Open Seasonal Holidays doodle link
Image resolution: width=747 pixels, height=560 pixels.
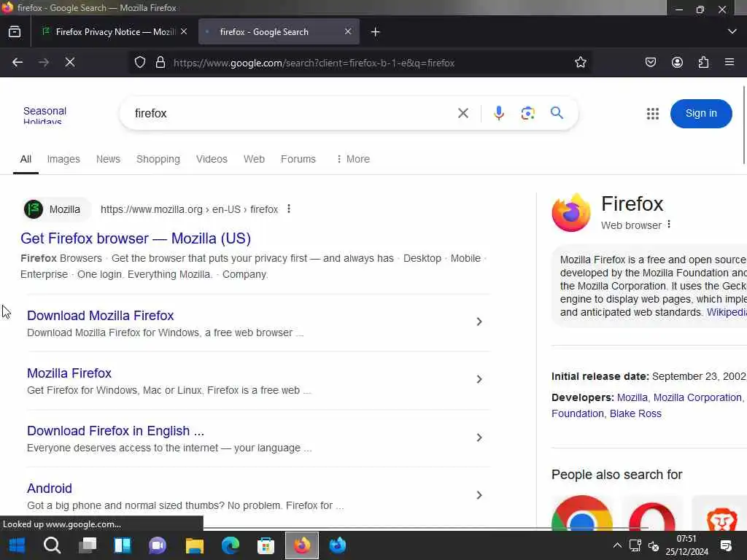44,115
